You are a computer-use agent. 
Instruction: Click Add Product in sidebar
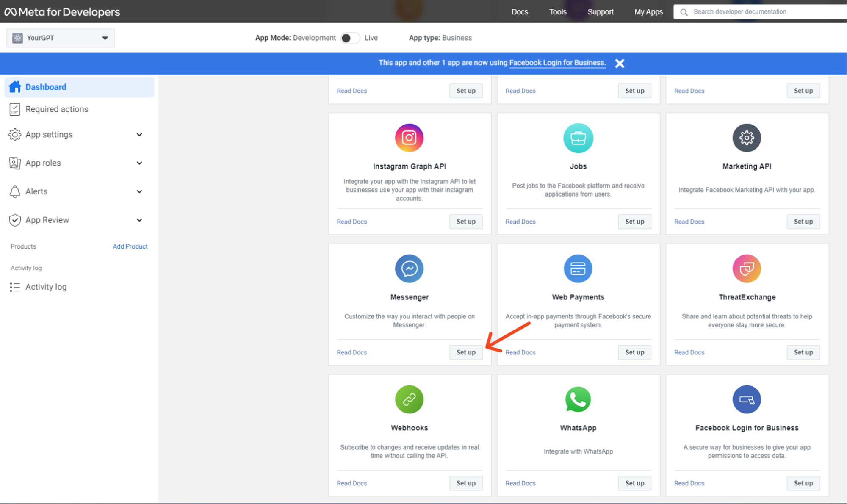click(130, 246)
